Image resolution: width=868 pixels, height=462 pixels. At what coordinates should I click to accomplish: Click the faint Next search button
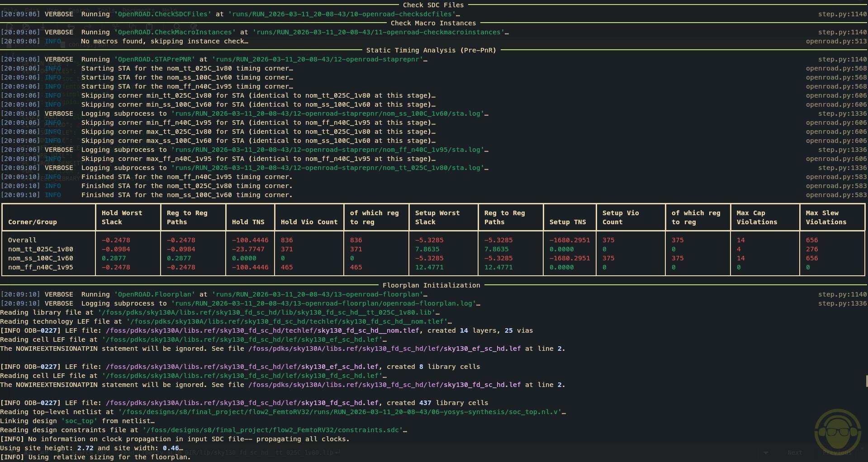pyautogui.click(x=795, y=453)
